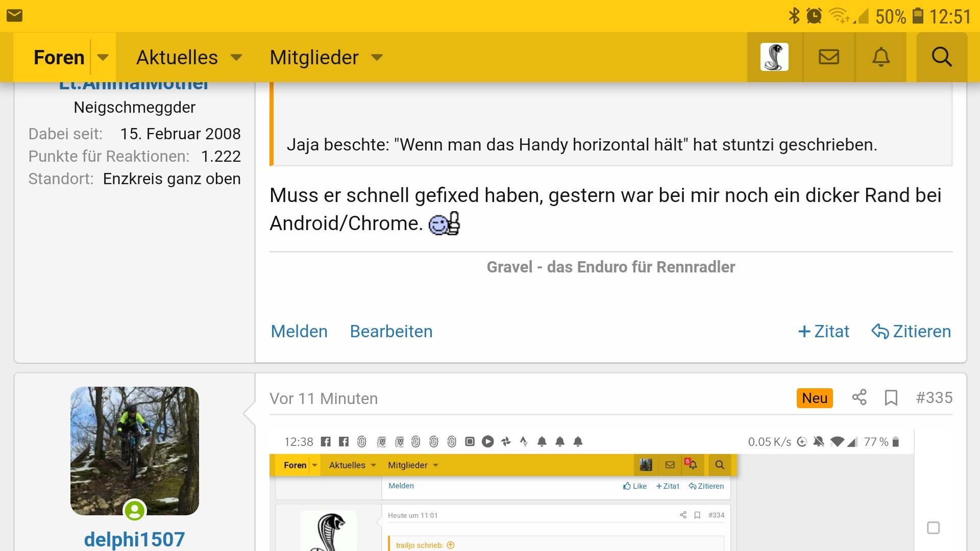Click the thumbs-up smiley emoticon

pos(444,223)
